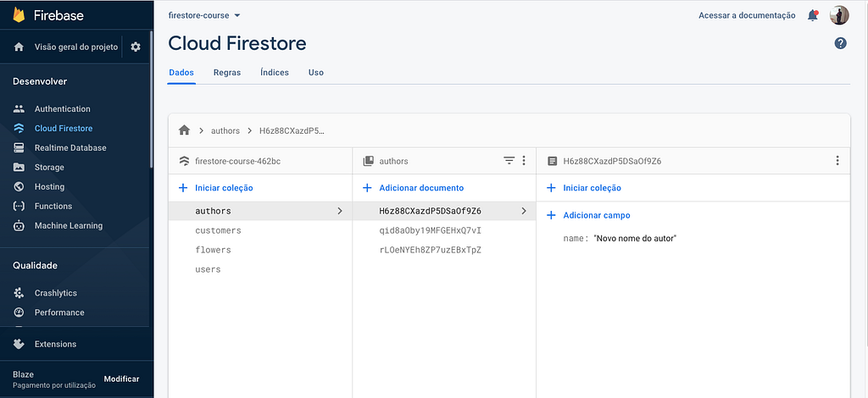
Task: Click the Cloud Firestore sidebar icon
Action: pos(19,128)
